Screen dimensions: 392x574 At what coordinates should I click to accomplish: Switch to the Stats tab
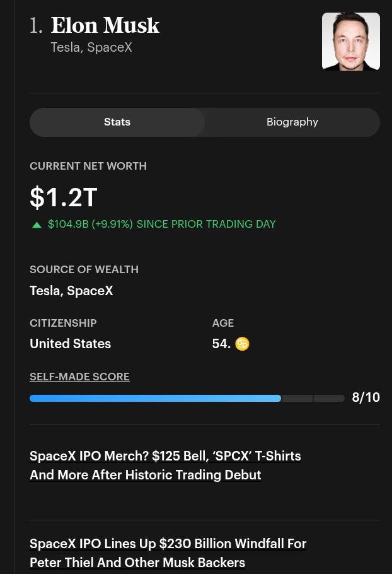117,122
